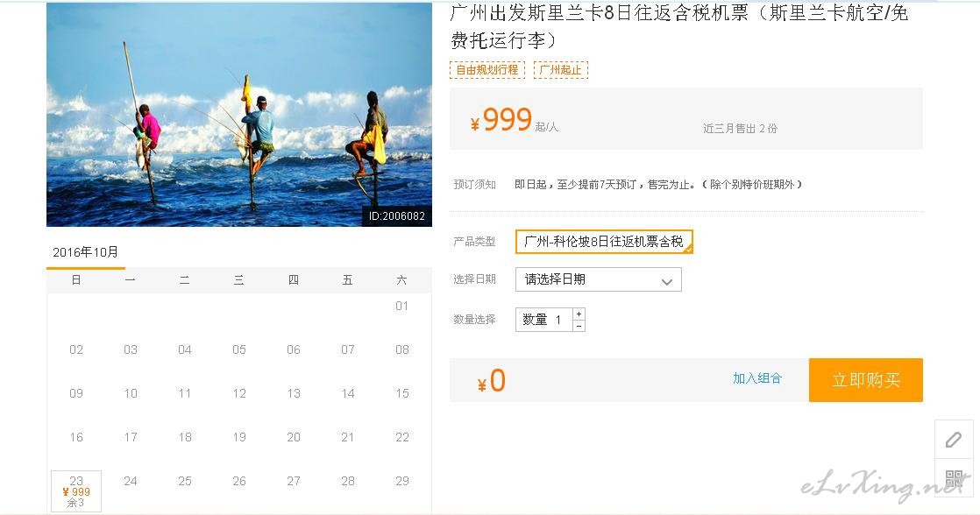980x515 pixels.
Task: Open the 2016年10月 month tab
Action: (x=86, y=252)
